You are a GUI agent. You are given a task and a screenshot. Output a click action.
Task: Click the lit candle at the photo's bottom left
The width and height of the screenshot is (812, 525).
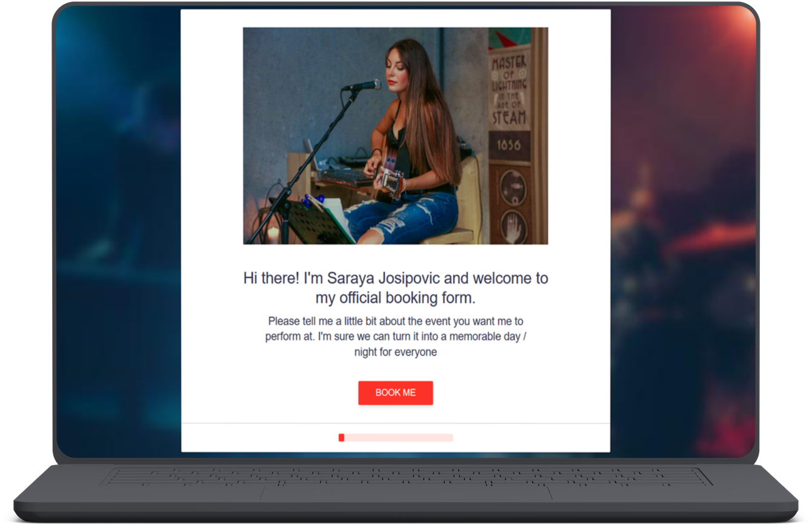pos(273,234)
